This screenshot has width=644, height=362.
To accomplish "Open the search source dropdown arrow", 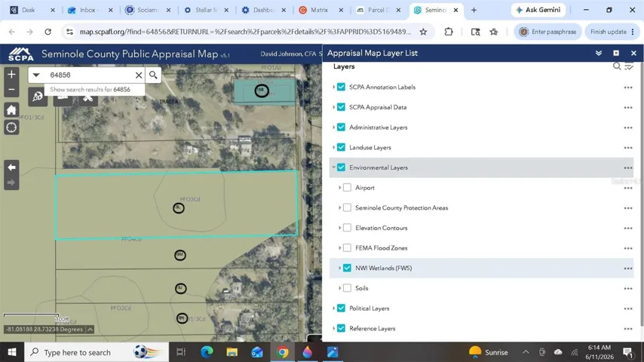I will tap(36, 75).
